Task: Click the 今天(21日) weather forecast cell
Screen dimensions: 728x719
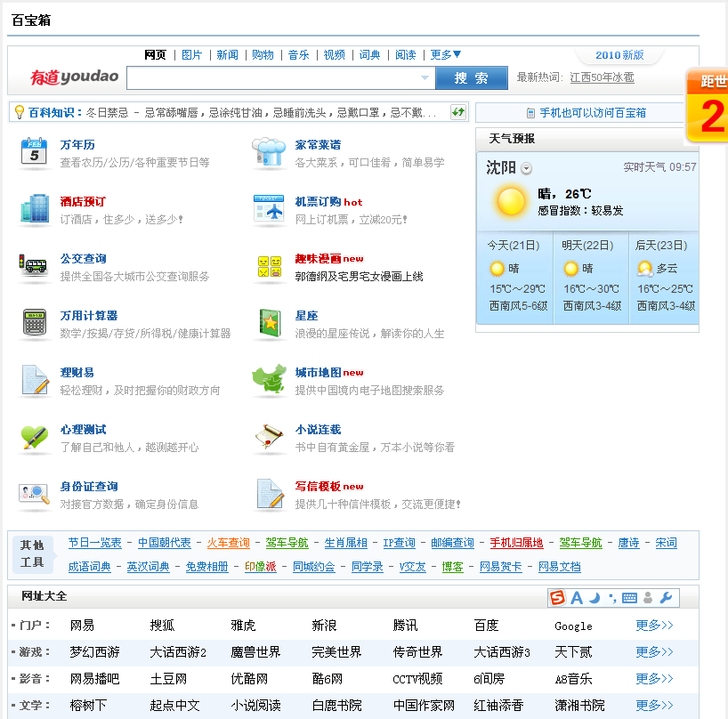Action: [x=515, y=277]
